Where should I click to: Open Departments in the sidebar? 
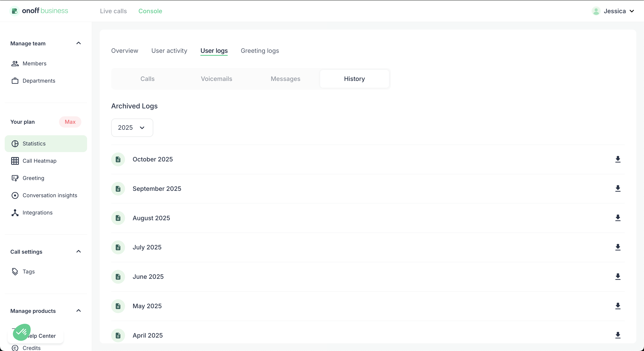[46, 81]
